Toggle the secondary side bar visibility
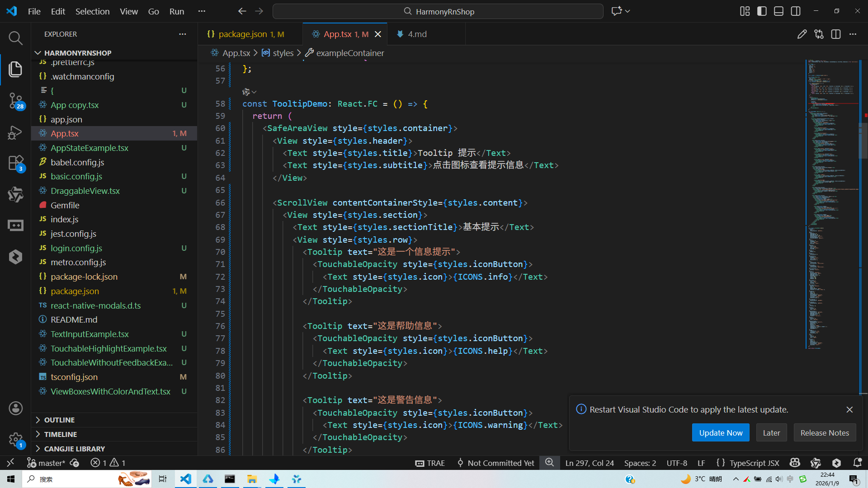The image size is (868, 488). (x=796, y=11)
